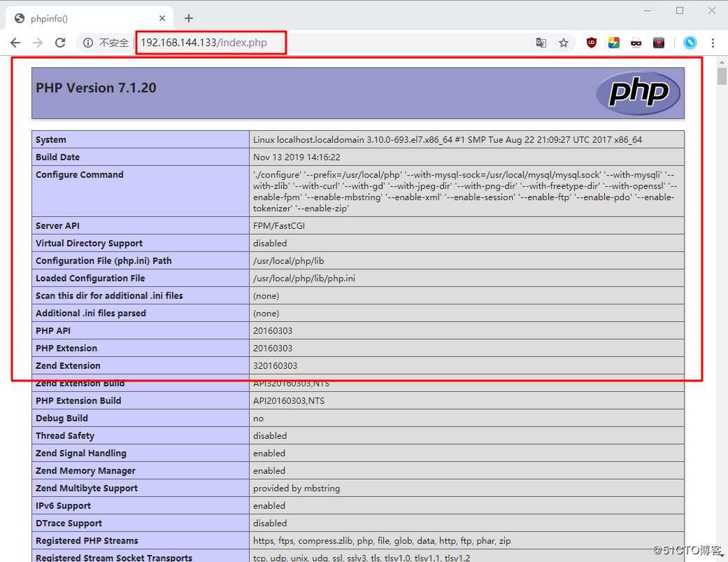Click the PHP logo
This screenshot has width=728, height=562.
click(x=638, y=93)
